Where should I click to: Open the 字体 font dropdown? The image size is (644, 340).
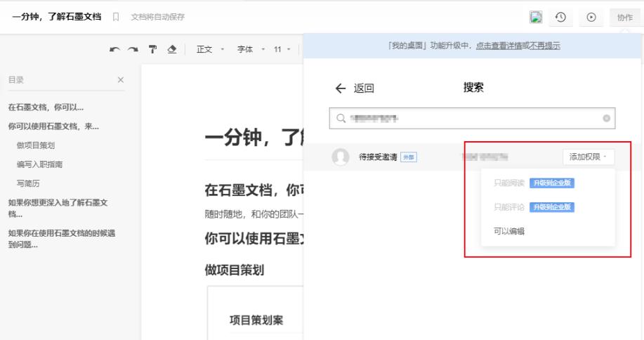click(x=251, y=50)
